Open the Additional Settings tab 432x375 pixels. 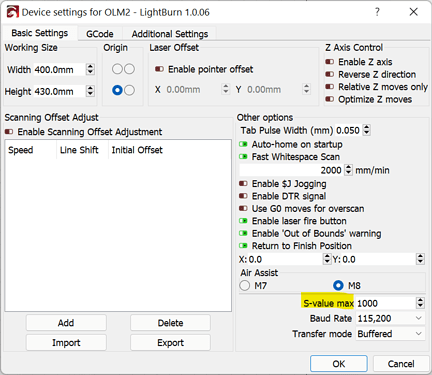(170, 34)
